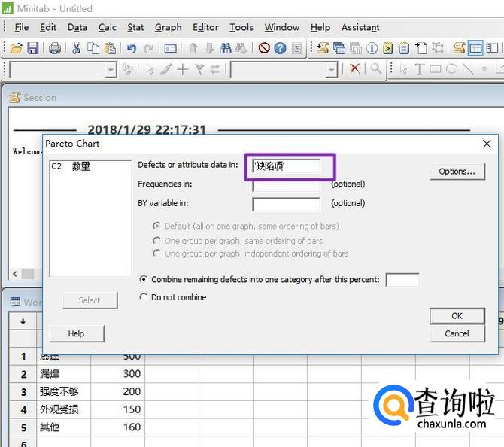
Task: Select the rectangle annotation tool
Action: (x=436, y=68)
